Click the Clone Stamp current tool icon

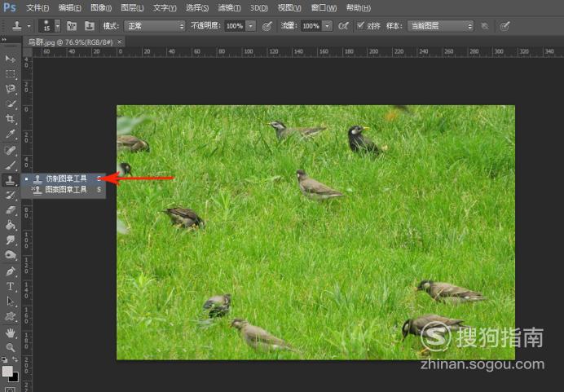(17, 26)
